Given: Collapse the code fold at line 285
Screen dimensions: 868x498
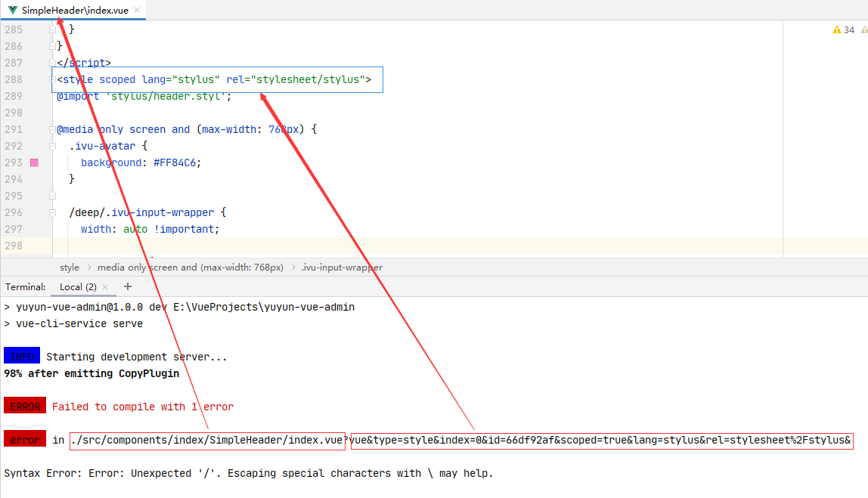Looking at the screenshot, I should click(51, 29).
